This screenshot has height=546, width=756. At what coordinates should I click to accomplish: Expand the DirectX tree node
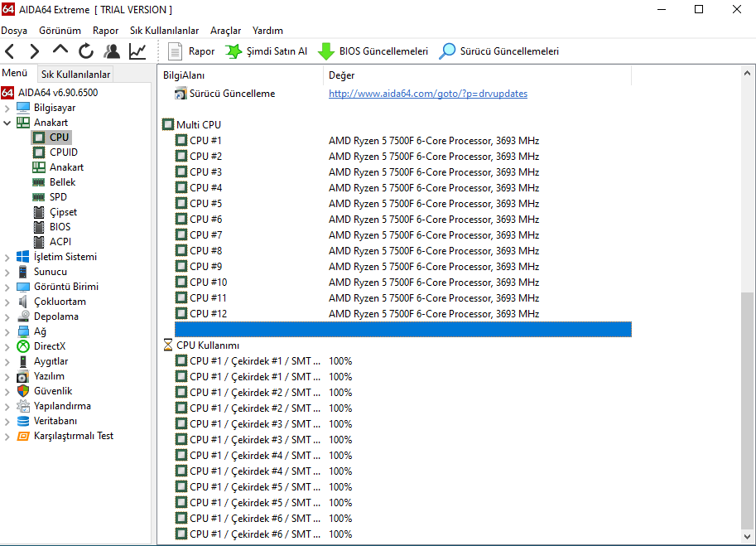point(7,347)
